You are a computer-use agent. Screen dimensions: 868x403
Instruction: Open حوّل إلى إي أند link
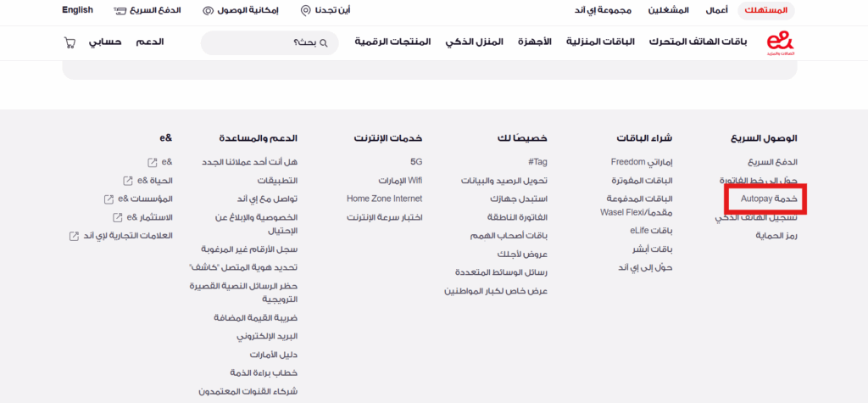pyautogui.click(x=645, y=267)
